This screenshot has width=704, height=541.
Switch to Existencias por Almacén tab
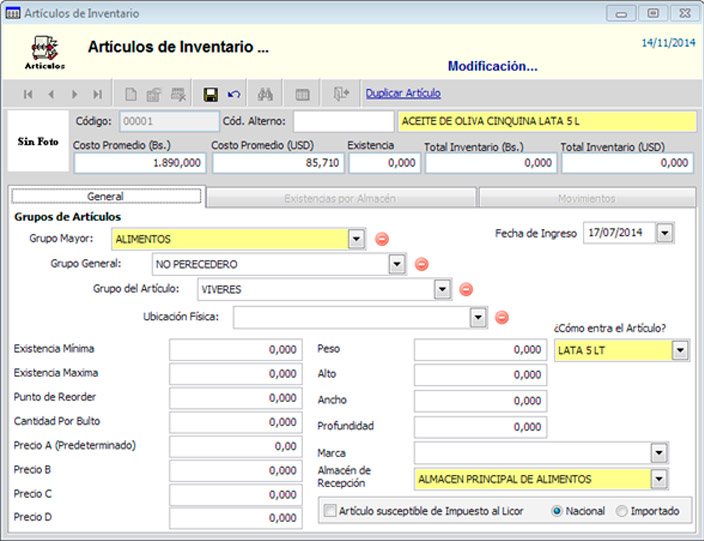click(x=340, y=198)
